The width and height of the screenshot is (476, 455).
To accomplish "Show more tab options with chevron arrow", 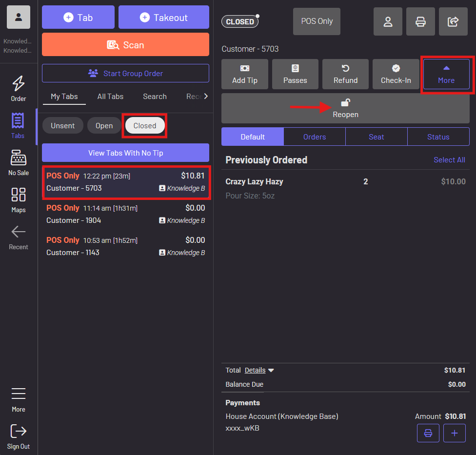I will pos(206,96).
